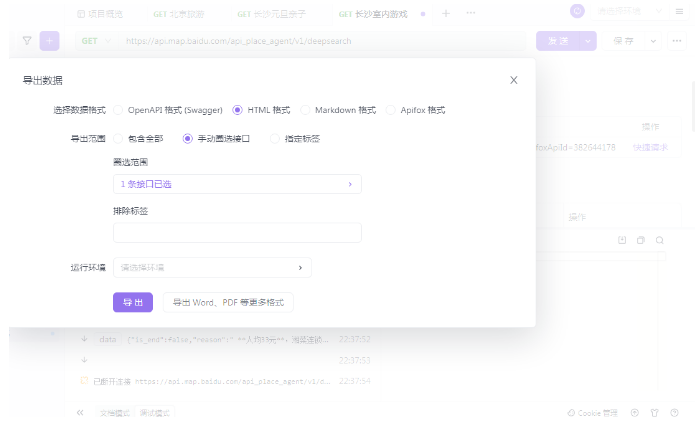Image resolution: width=697 pixels, height=440 pixels.
Task: Expand the arrow next to 保存
Action: (653, 41)
